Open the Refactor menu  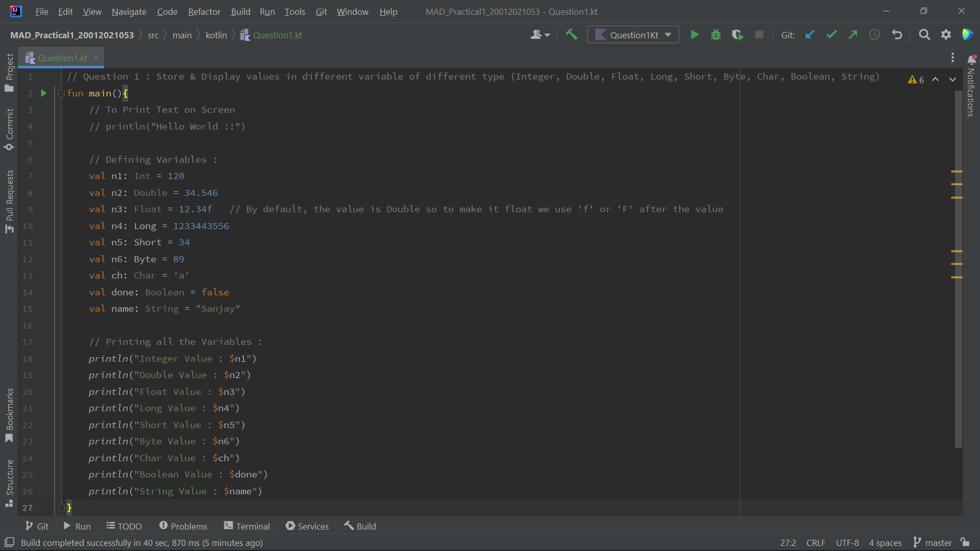point(204,11)
